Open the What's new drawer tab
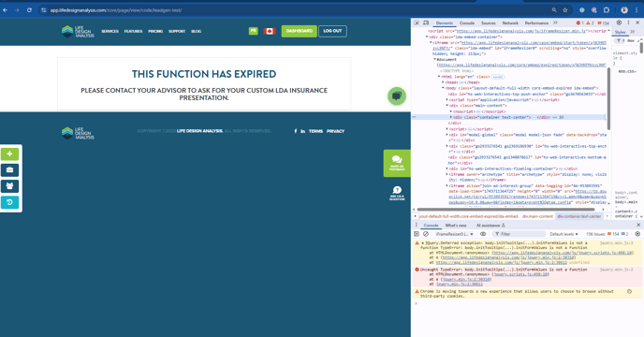The height and width of the screenshot is (337, 644). click(456, 226)
